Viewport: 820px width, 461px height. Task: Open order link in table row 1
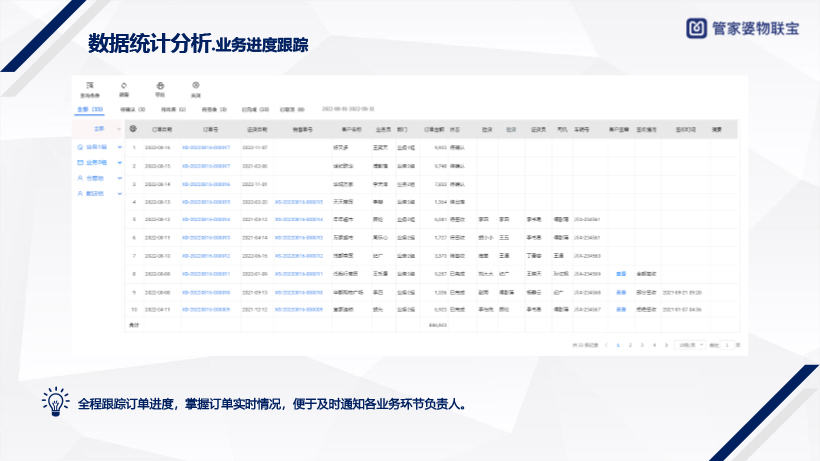point(206,147)
